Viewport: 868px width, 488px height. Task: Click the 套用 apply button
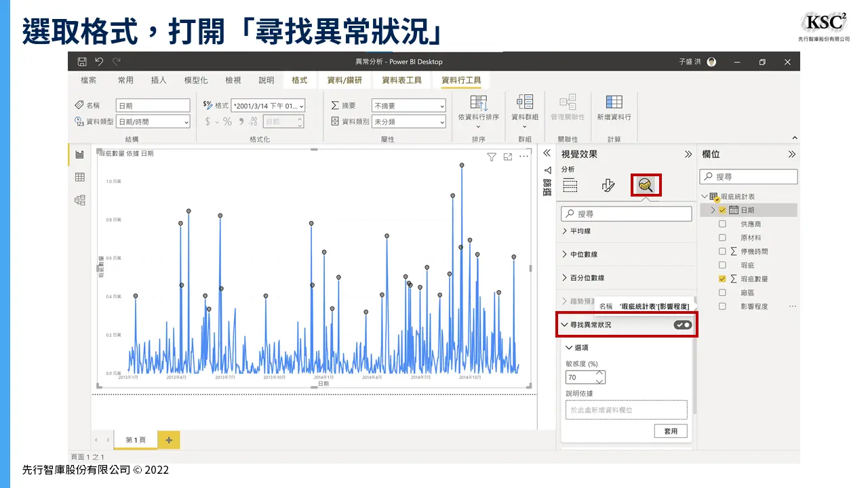pyautogui.click(x=671, y=431)
